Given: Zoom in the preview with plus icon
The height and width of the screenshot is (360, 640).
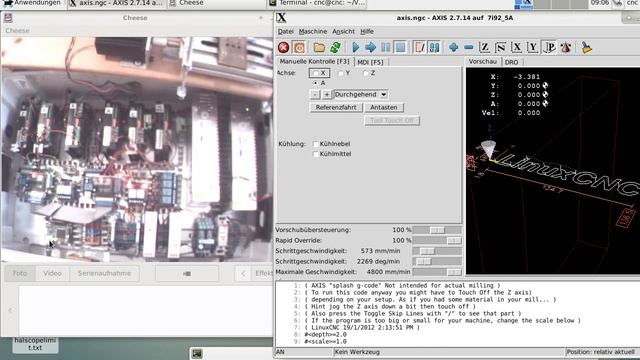Looking at the screenshot, I should click(453, 47).
